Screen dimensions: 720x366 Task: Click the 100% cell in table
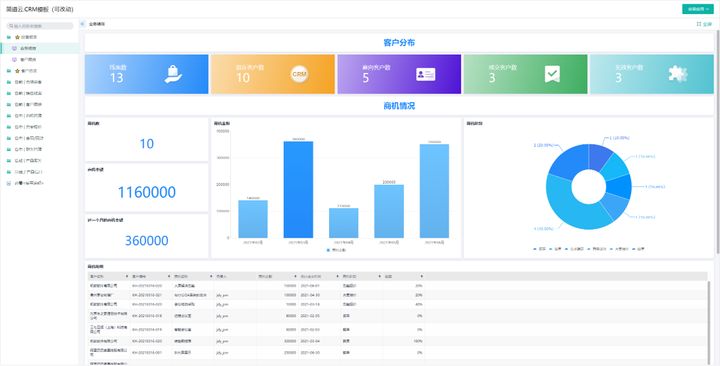[x=418, y=341]
